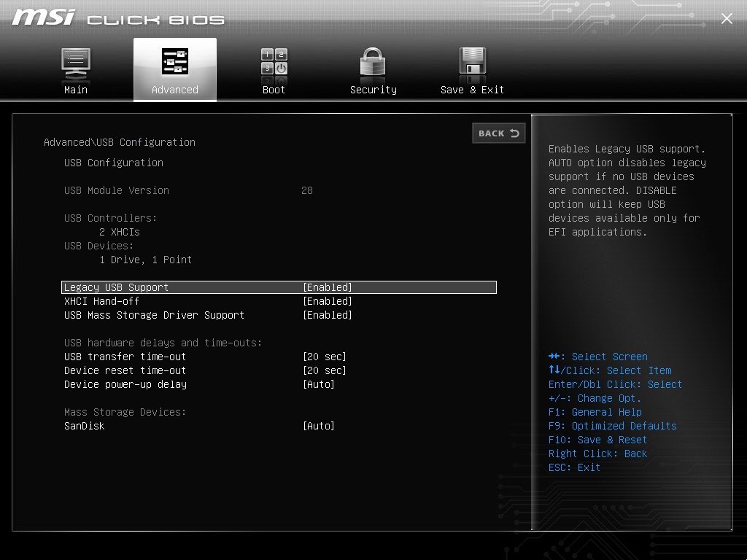Switch to the Security tab label
This screenshot has height=560, width=747.
tap(373, 90)
